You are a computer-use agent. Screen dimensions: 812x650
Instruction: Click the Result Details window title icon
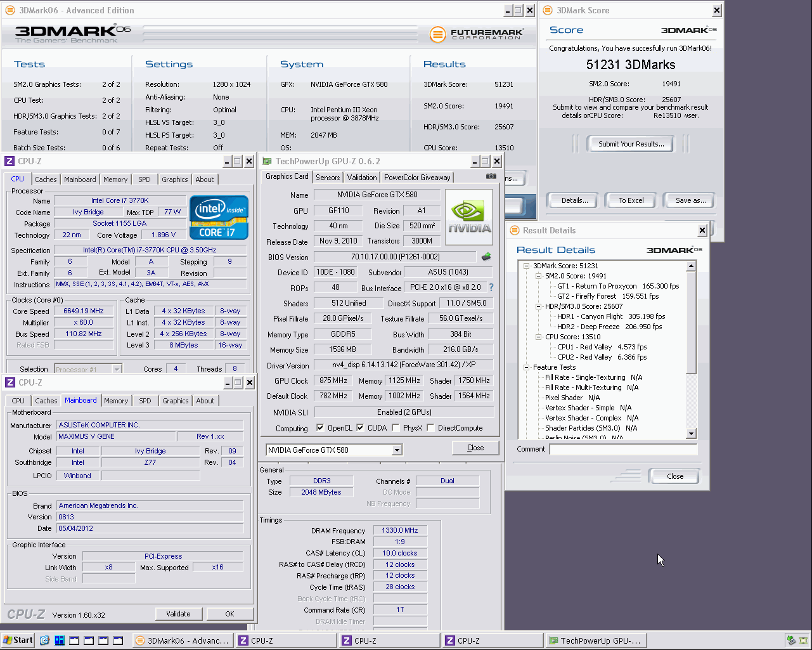(x=514, y=230)
